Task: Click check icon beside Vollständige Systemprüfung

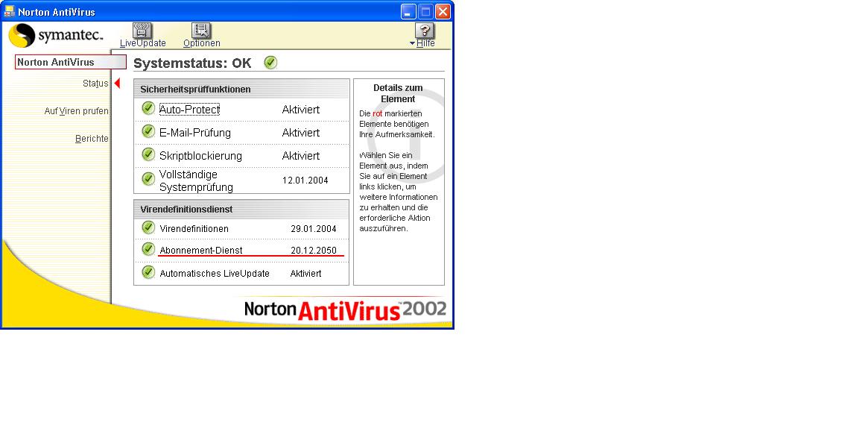Action: click(148, 178)
